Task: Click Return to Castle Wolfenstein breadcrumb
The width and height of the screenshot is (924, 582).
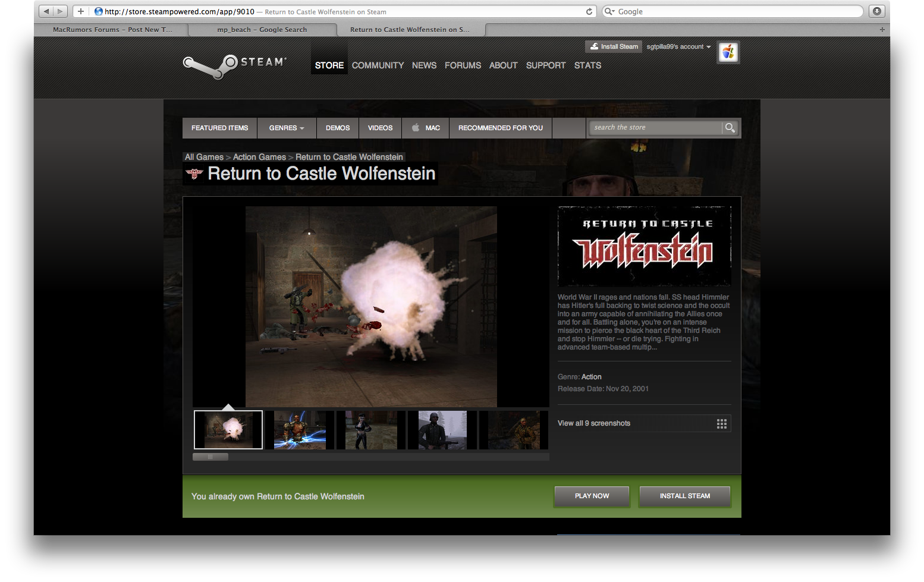Action: (349, 157)
